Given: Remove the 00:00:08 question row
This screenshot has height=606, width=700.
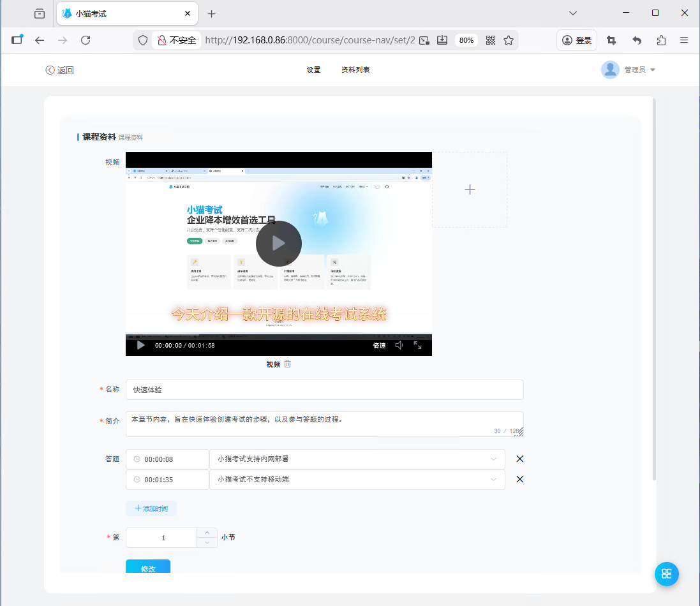Looking at the screenshot, I should pyautogui.click(x=519, y=459).
